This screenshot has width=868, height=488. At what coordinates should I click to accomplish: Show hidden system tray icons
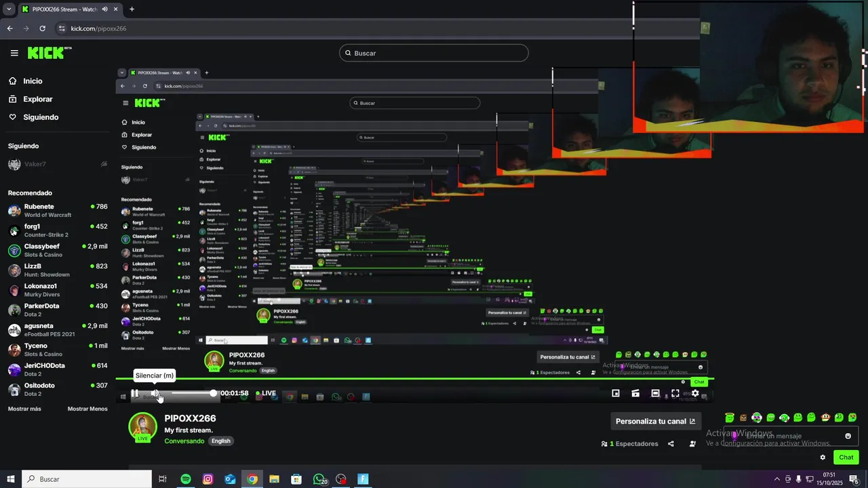[776, 479]
